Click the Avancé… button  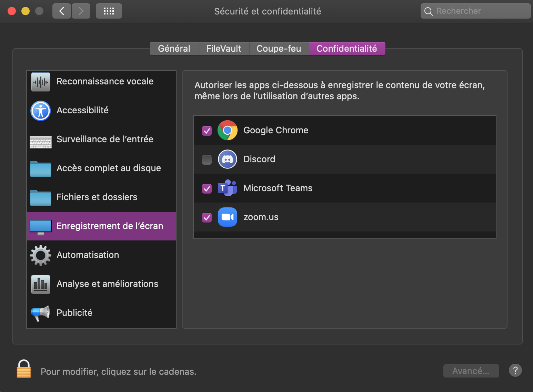tap(471, 371)
